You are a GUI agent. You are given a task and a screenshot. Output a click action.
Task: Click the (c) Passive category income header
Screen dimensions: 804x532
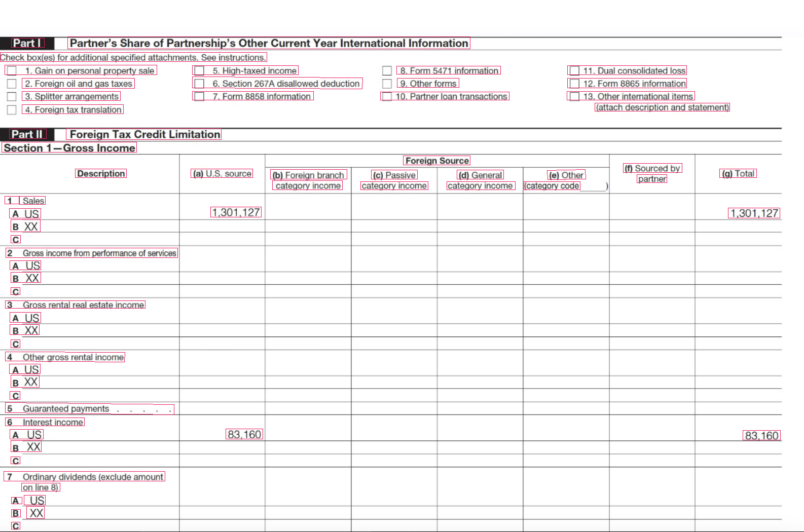pyautogui.click(x=394, y=180)
